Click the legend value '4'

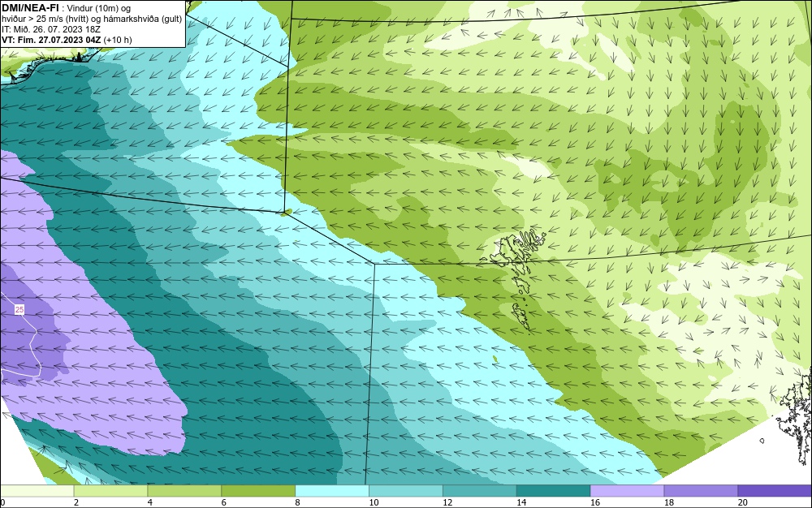point(150,502)
